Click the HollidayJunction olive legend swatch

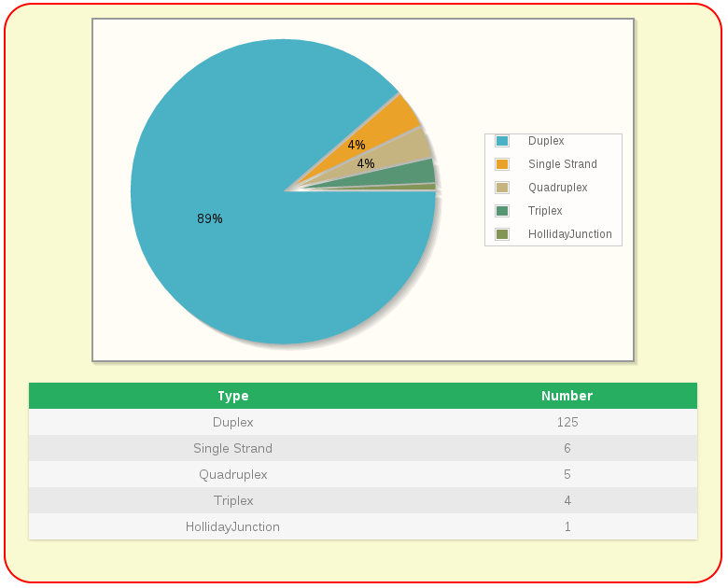[x=502, y=234]
